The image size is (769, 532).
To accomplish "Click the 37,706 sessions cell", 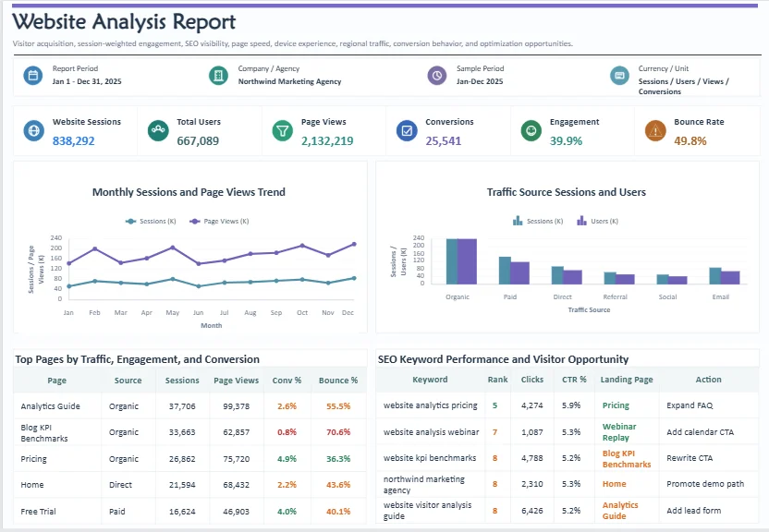I will (x=182, y=406).
